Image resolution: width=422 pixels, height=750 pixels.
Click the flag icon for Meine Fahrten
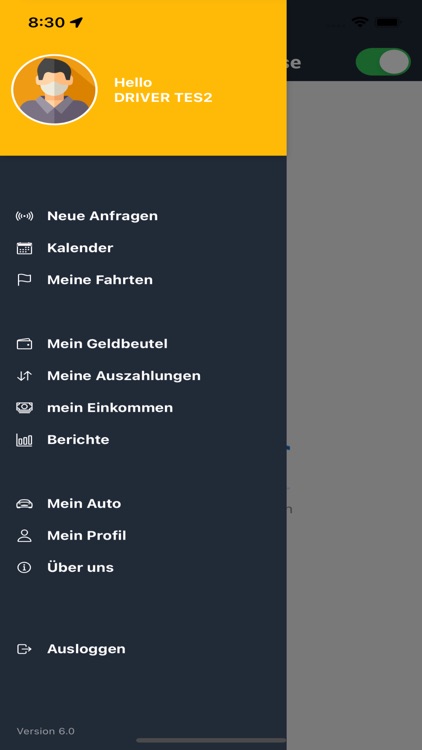(x=24, y=280)
